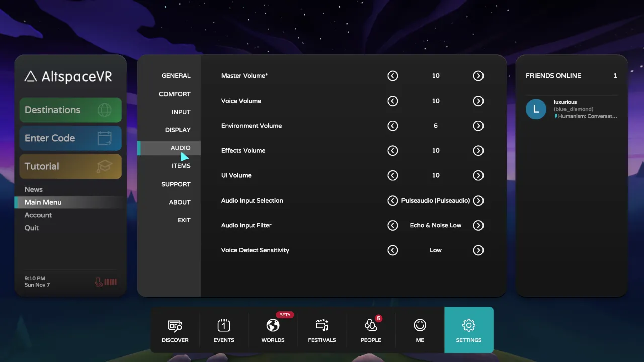Increase Effects Volume
644x362 pixels.
pos(478,151)
